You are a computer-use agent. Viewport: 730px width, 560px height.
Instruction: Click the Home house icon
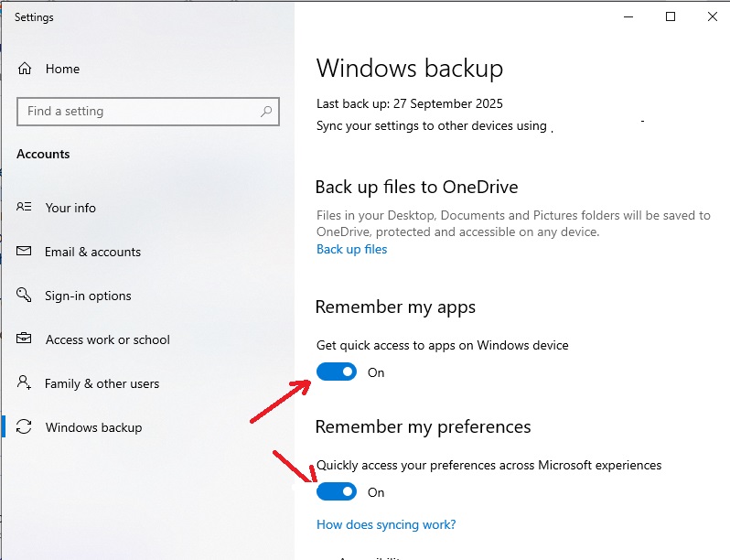(x=26, y=69)
